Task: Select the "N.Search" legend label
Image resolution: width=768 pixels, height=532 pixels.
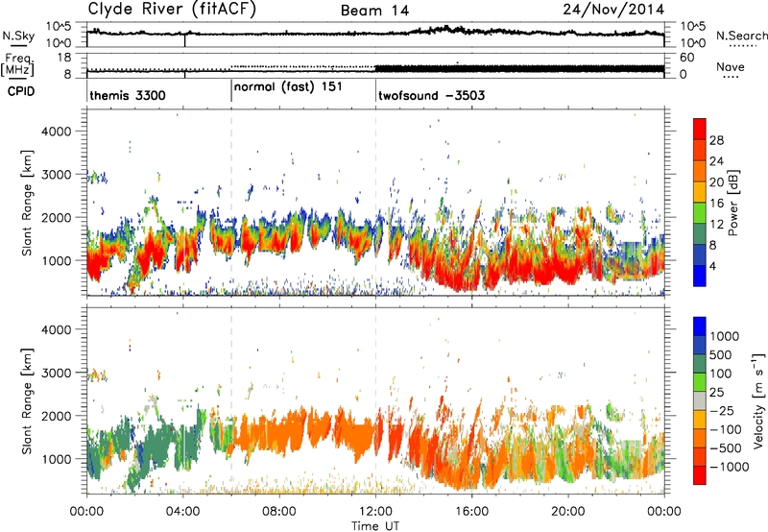Action: tap(741, 36)
